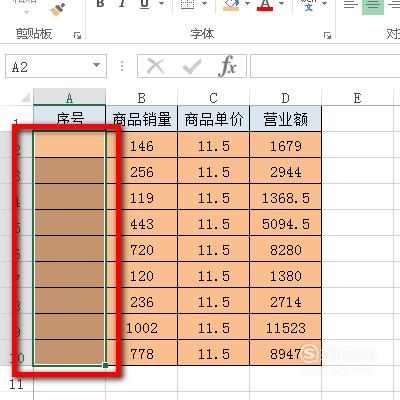Select the cell containing 2944
Viewport: 400px width, 400px height.
tap(286, 171)
